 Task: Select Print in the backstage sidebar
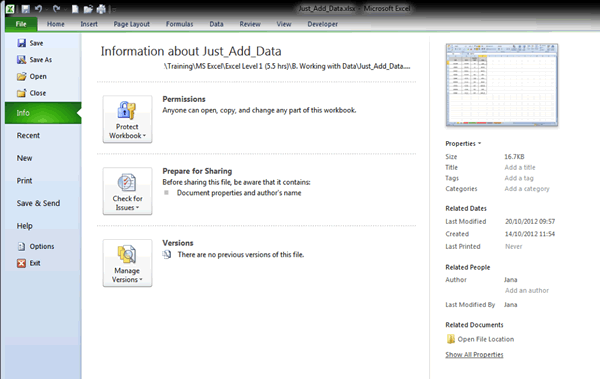(x=24, y=181)
